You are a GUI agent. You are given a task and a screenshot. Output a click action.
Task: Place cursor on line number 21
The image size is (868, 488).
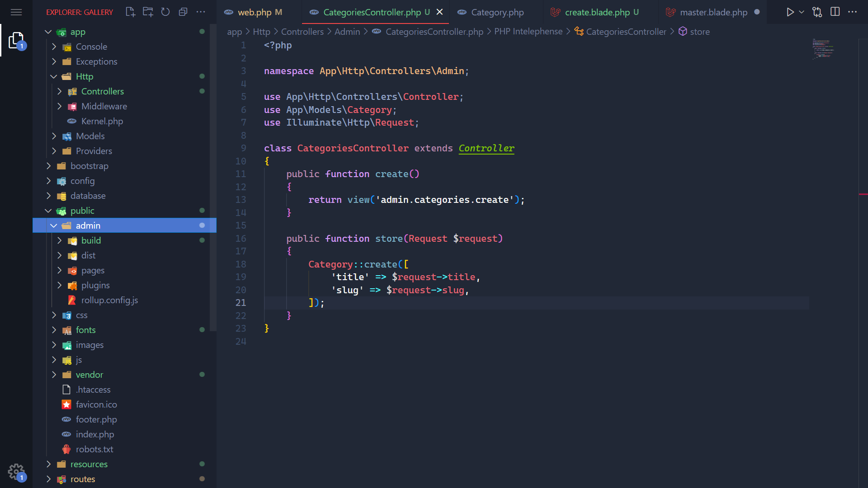(241, 303)
